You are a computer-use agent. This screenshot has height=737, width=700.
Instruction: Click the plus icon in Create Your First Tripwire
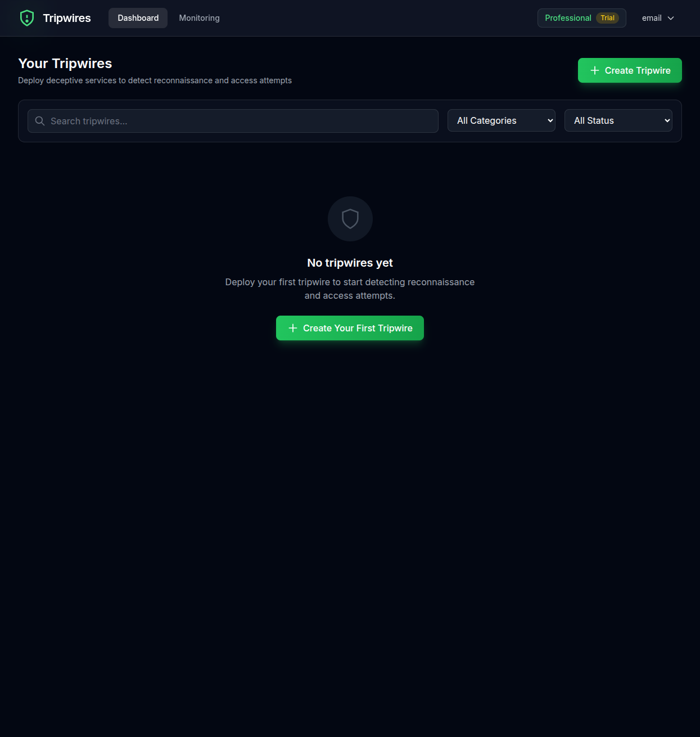click(293, 328)
